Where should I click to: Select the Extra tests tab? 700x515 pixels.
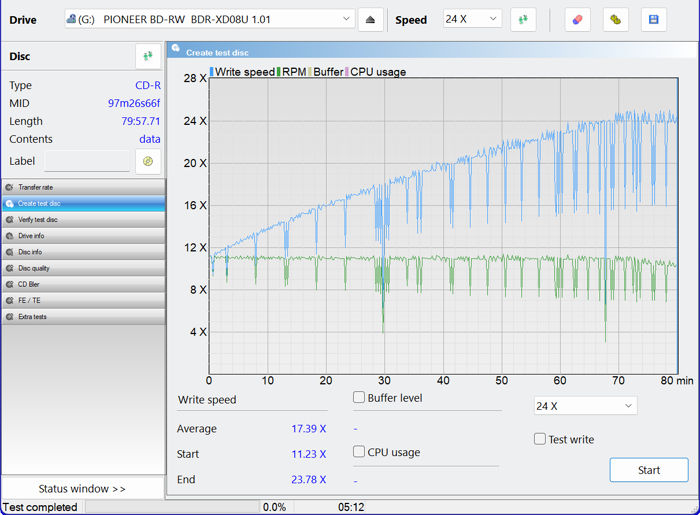pos(83,317)
